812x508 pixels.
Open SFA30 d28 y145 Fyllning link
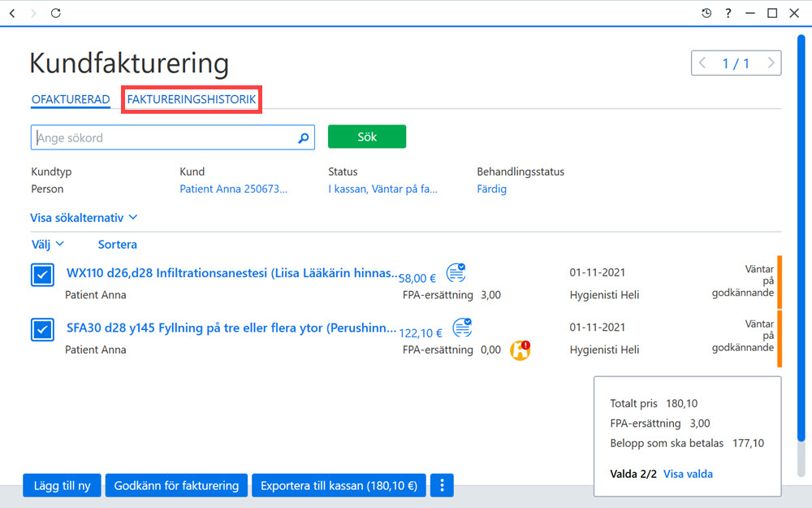tap(231, 328)
